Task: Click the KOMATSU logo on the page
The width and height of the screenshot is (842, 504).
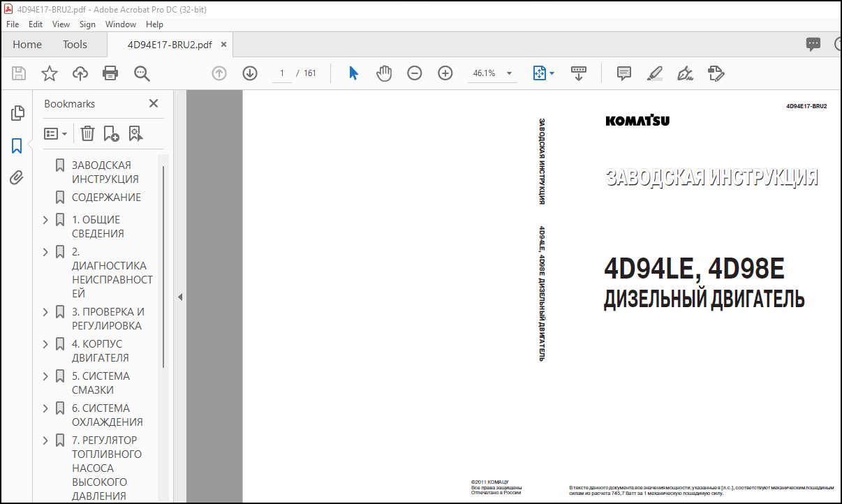Action: (637, 120)
